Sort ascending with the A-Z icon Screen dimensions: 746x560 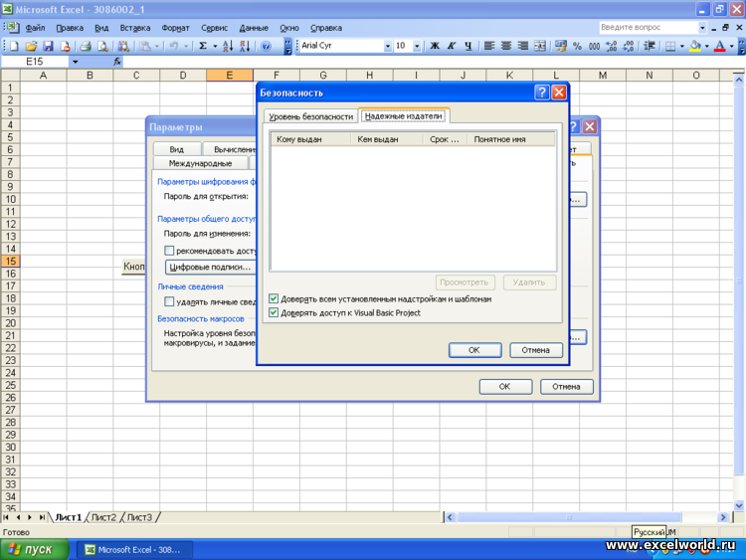click(228, 46)
